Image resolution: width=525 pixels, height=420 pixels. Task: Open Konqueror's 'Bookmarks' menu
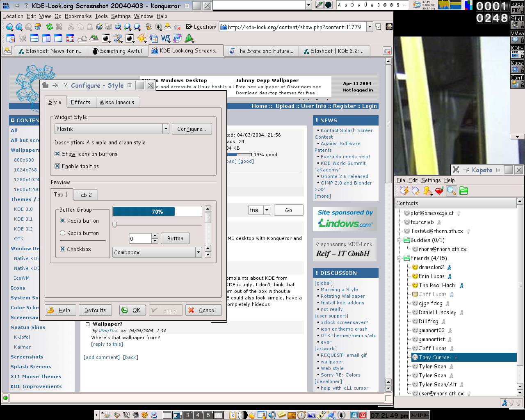(78, 16)
